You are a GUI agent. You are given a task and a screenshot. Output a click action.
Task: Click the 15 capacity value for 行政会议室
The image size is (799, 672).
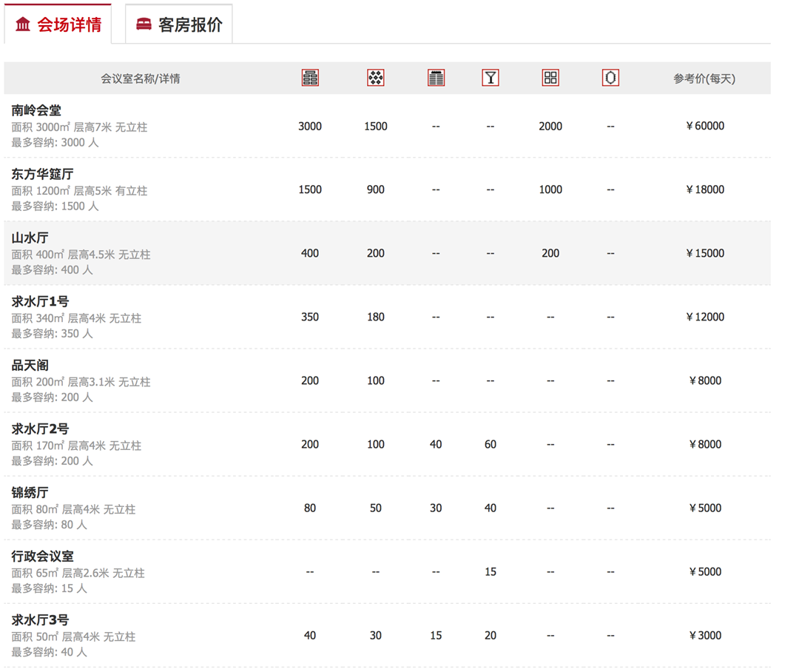[x=490, y=572]
